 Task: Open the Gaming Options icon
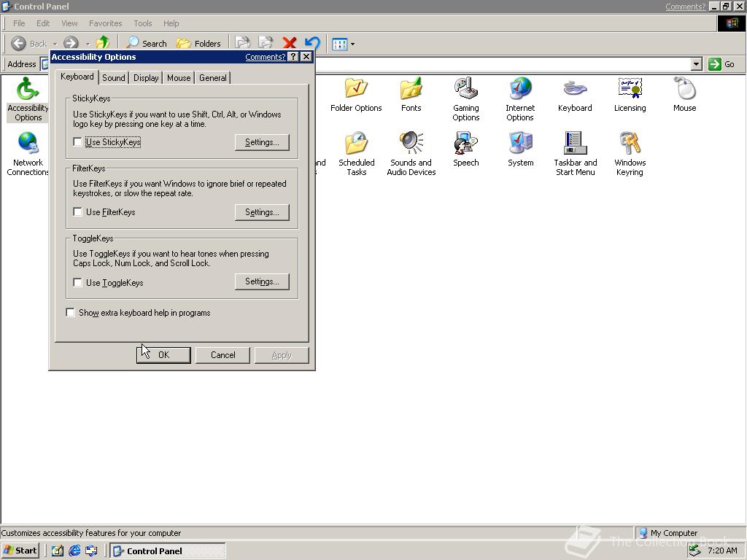465,99
